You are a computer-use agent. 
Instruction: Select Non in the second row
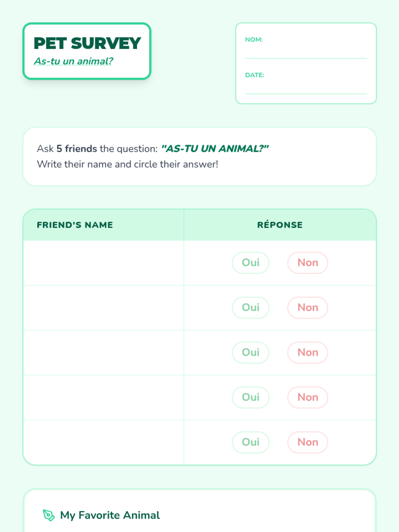tap(308, 308)
